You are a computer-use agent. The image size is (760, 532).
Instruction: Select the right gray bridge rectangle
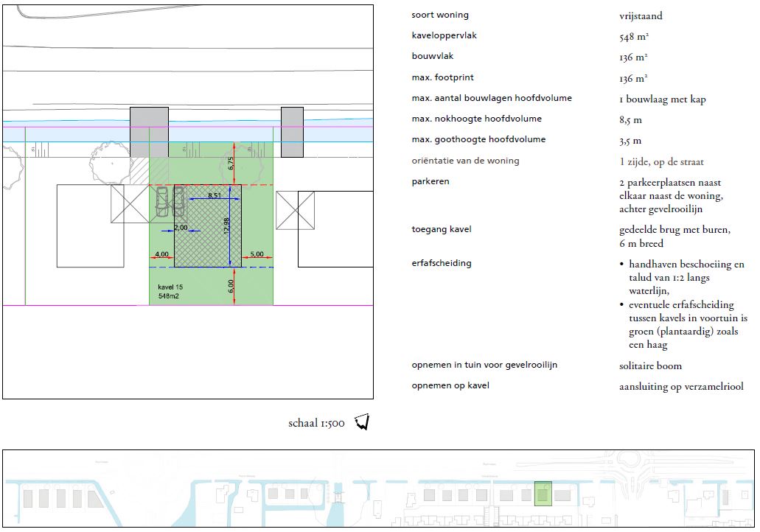click(x=292, y=132)
